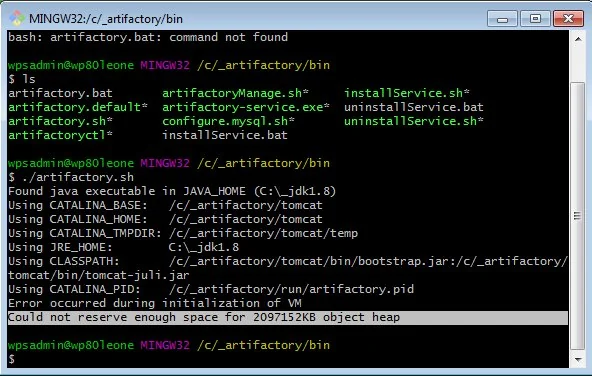Viewport: 592px width, 376px height.
Task: Click the 'Using CATALINA_BASE:' line
Action: pyautogui.click(x=165, y=205)
